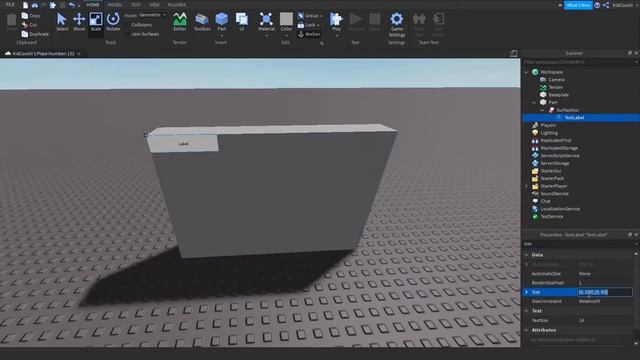
Task: Select the Select tool
Action: click(62, 22)
